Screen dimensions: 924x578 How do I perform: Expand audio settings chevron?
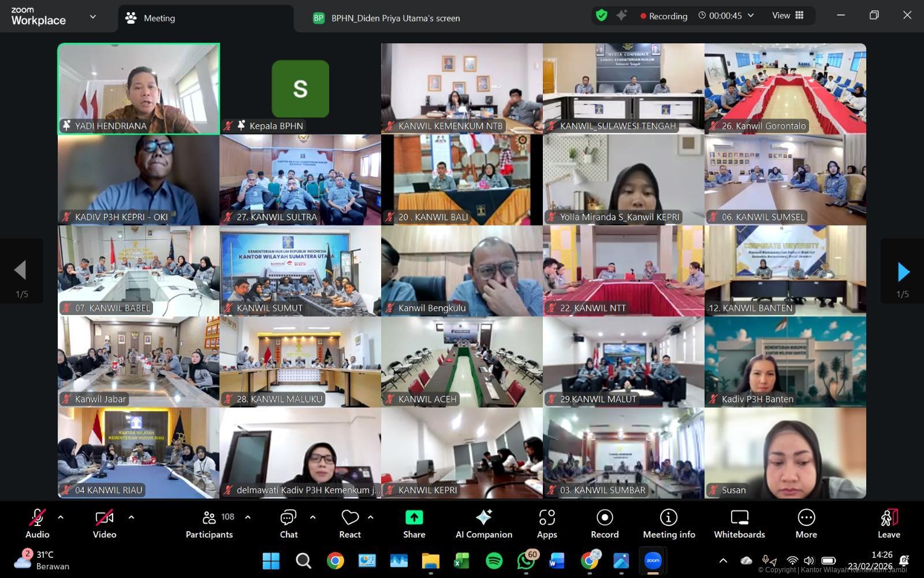point(60,517)
